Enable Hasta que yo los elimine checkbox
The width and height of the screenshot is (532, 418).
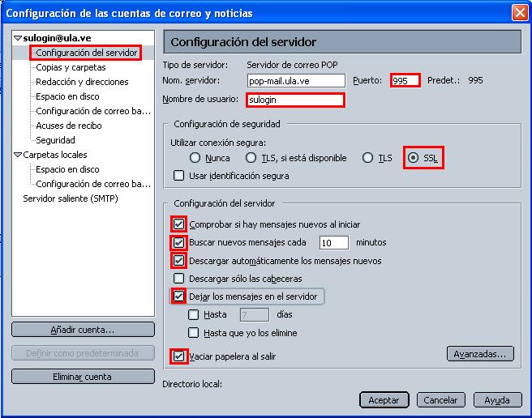193,333
